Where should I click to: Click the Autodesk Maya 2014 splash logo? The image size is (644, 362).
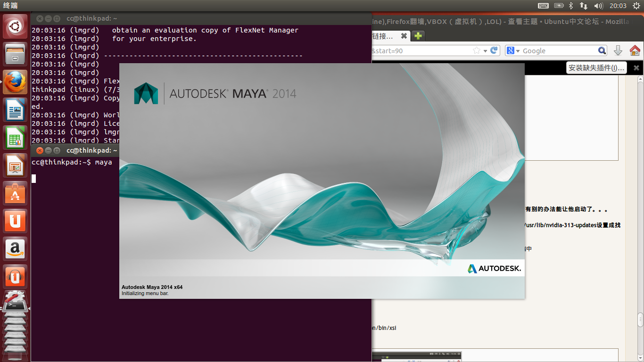click(x=215, y=93)
